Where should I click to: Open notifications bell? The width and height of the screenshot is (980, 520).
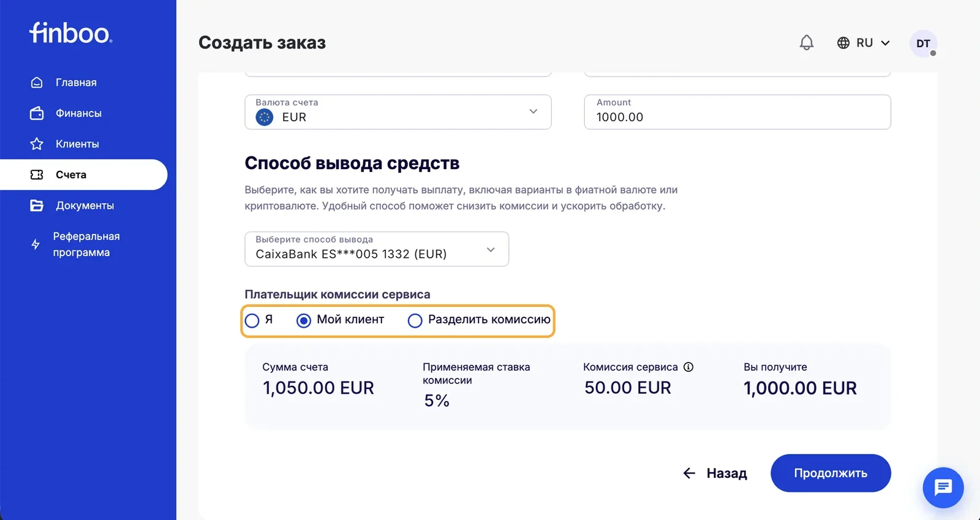(807, 42)
